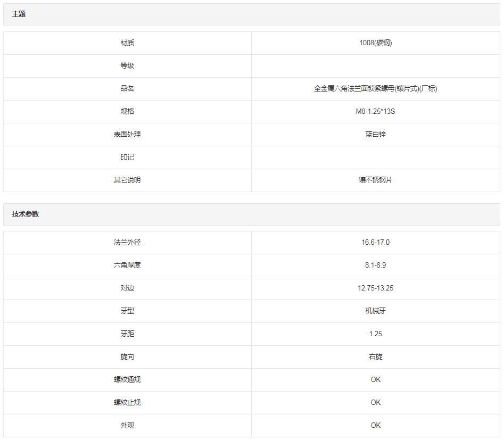This screenshot has height=440, width=504.
Task: Click the 规格 value M8-1.25*13S
Action: [x=375, y=112]
